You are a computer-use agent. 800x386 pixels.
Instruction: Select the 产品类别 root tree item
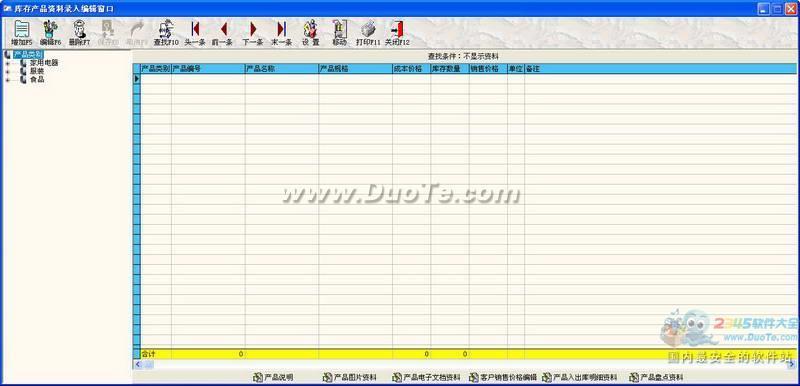pyautogui.click(x=28, y=55)
